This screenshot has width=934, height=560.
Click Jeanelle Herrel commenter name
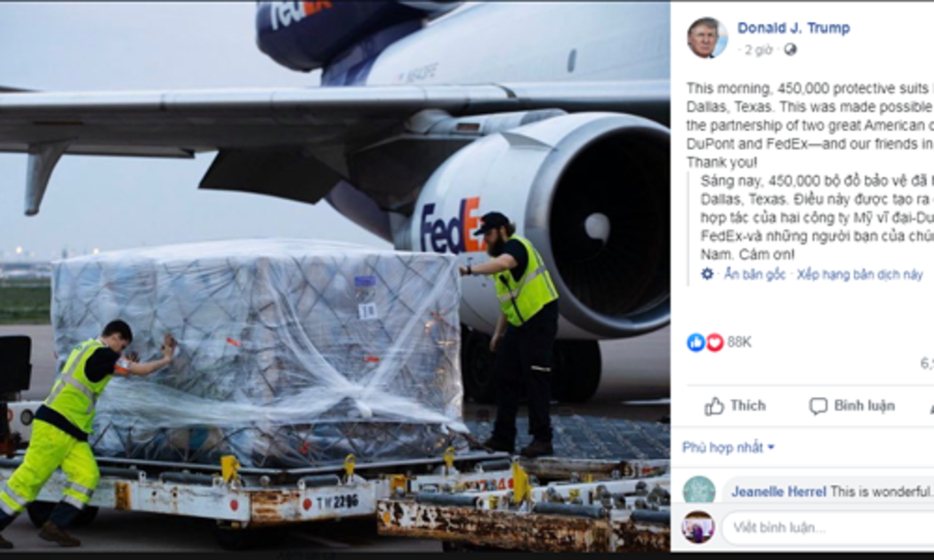click(x=778, y=492)
